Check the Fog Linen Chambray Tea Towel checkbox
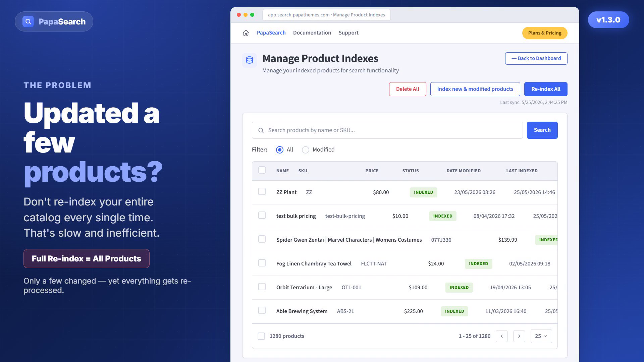Viewport: 644px width, 362px height. (262, 263)
